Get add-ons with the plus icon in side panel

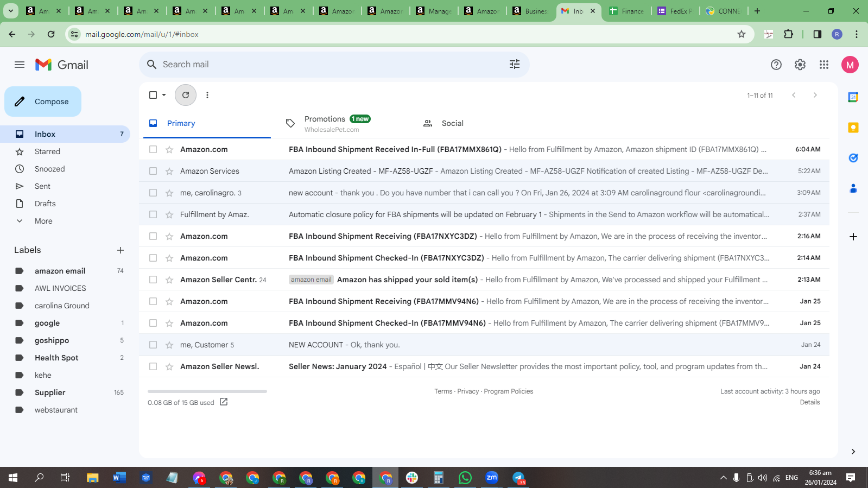(853, 237)
